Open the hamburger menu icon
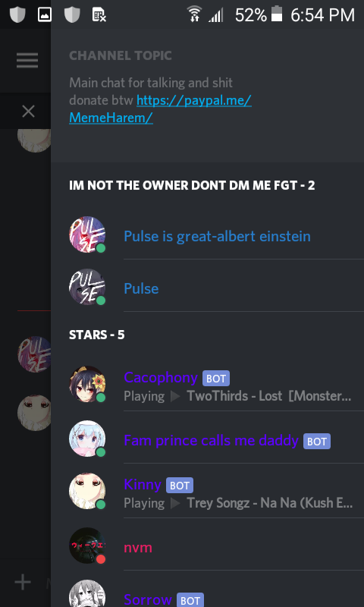 (x=27, y=61)
